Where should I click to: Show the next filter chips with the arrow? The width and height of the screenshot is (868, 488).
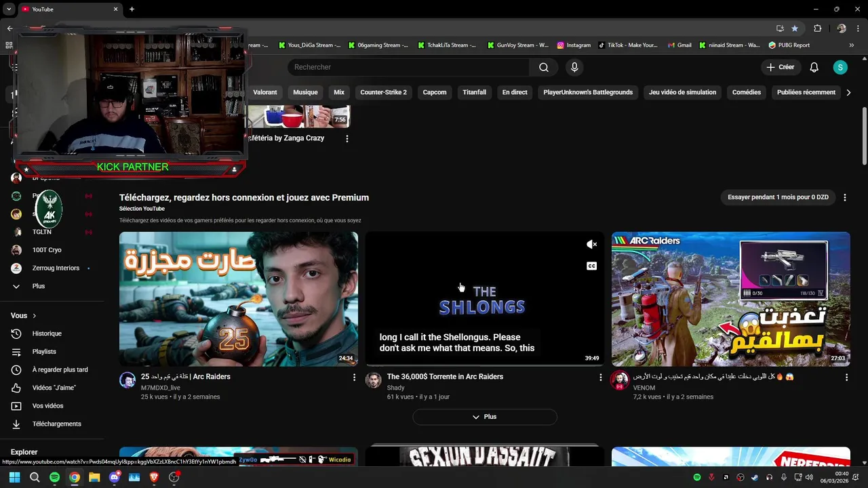[x=848, y=92]
